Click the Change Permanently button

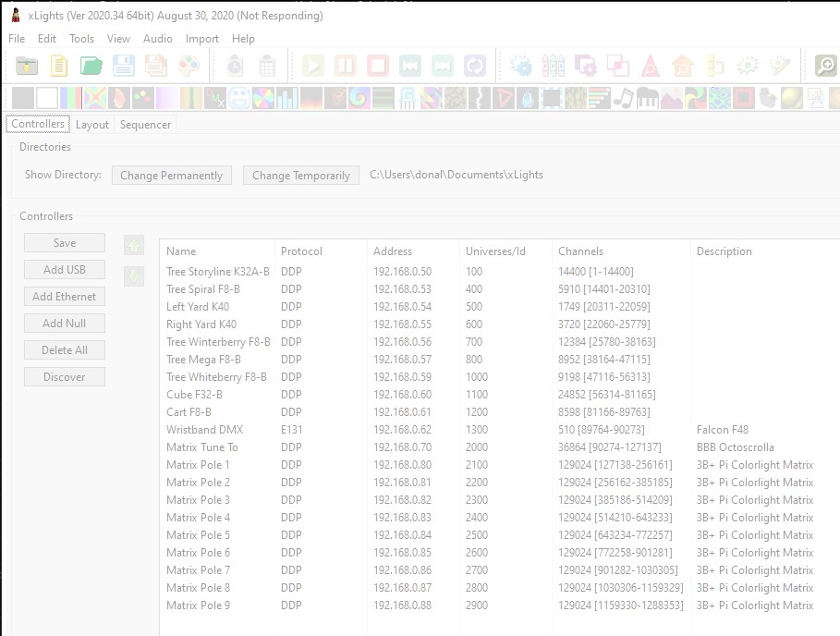point(172,176)
